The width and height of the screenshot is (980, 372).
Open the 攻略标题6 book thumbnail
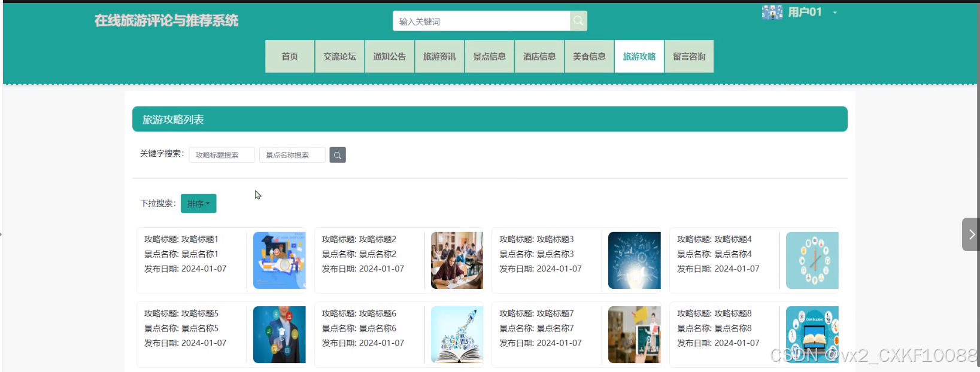tap(457, 334)
